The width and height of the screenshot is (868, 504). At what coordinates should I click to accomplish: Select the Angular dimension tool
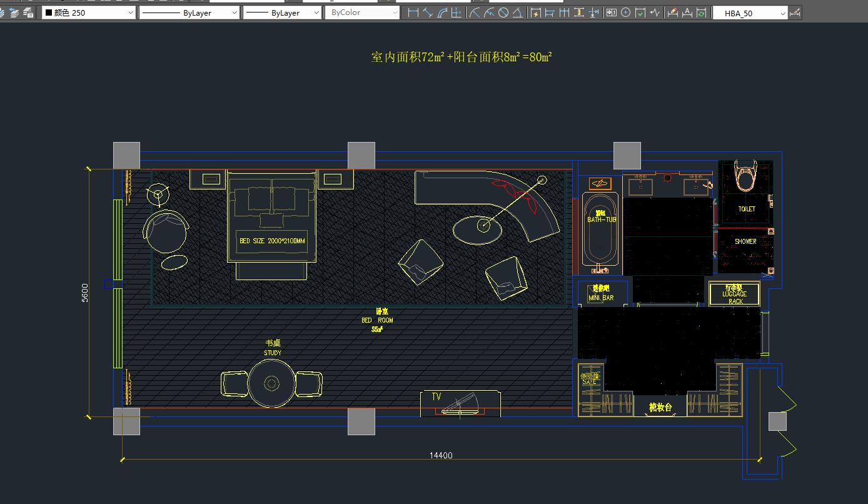pos(517,13)
